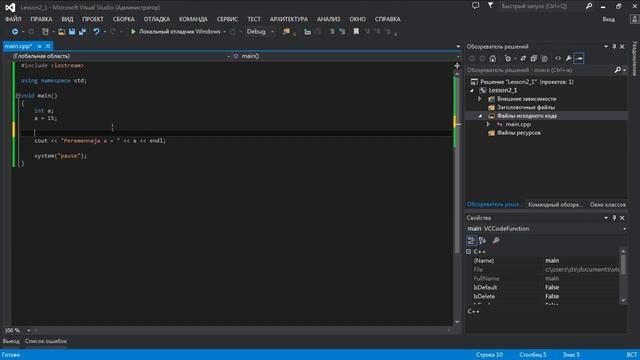Click Sync with Active Document icon
Screen dimensions: 640x360
tap(523, 58)
